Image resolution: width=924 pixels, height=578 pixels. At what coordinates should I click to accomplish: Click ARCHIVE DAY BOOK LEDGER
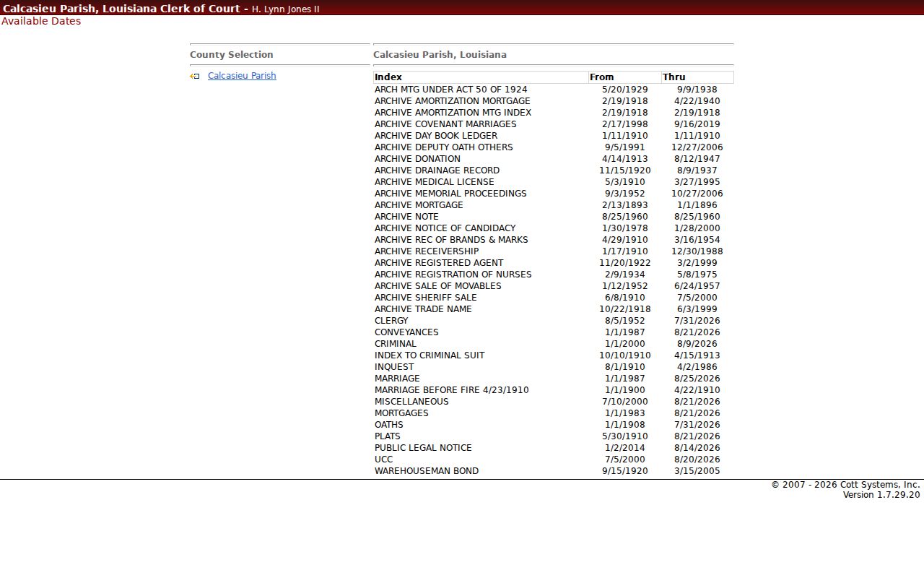click(436, 136)
